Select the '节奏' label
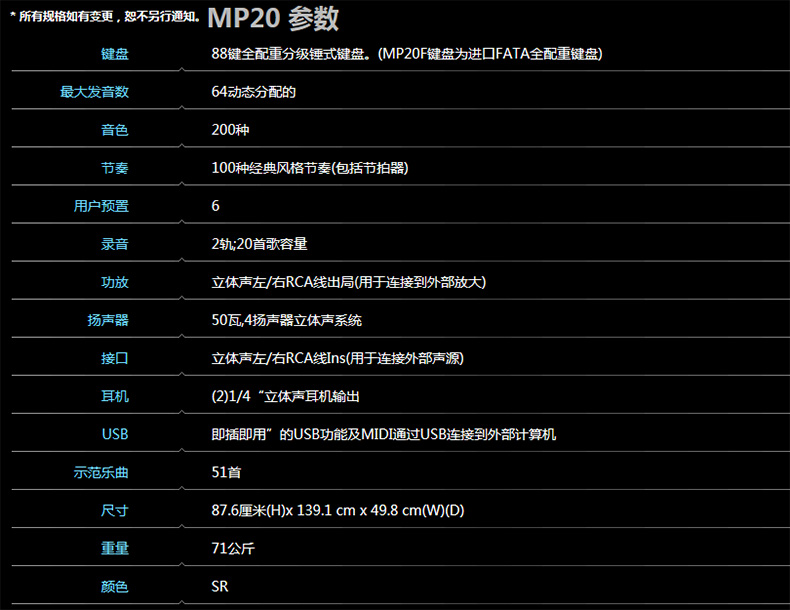Image resolution: width=790 pixels, height=610 pixels. tap(115, 168)
